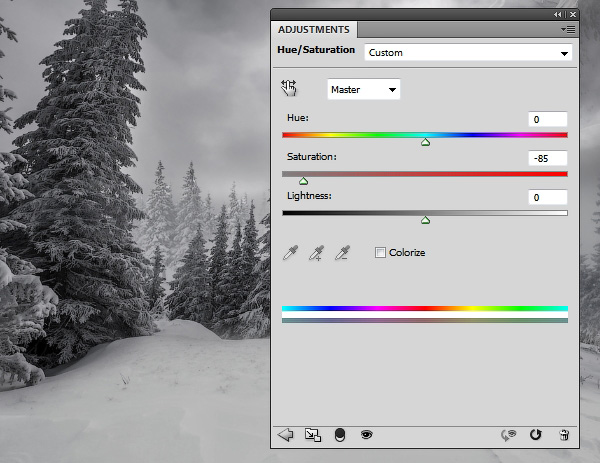Click the Lightness slider handle
Viewport: 600px width, 463px height.
point(425,220)
